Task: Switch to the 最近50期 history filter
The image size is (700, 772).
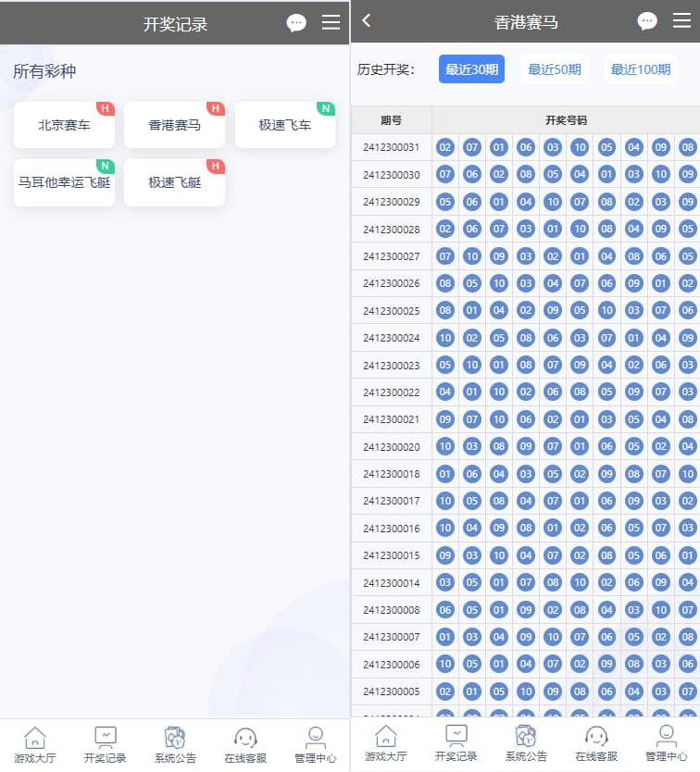Action: 555,69
